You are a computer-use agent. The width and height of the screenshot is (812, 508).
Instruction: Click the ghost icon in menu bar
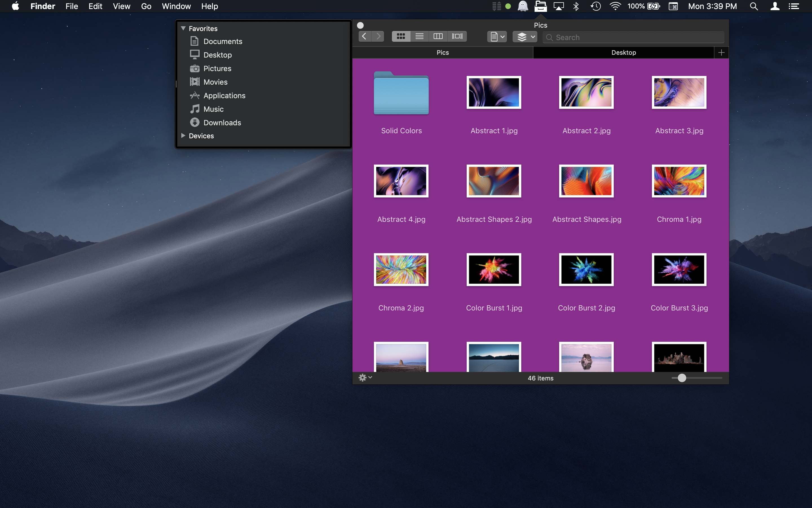click(523, 6)
